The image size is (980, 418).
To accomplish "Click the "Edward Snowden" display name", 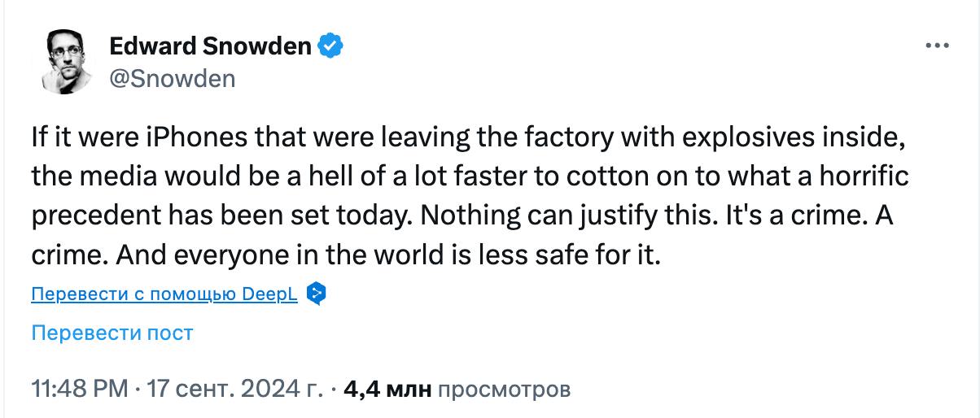I will (210, 46).
